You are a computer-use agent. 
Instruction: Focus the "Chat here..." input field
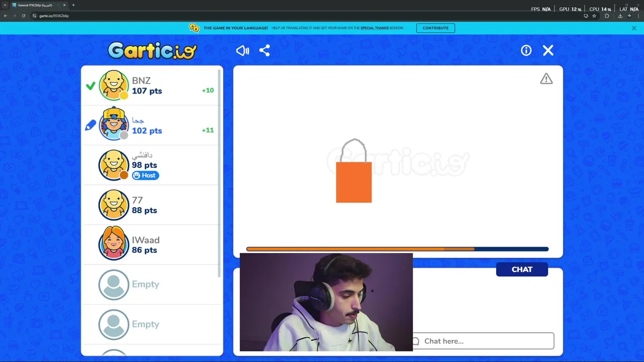483,341
